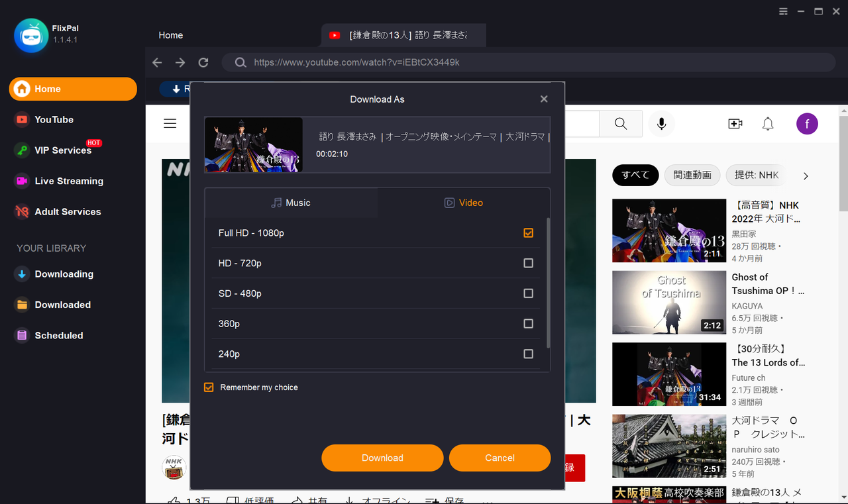Select the 関連動画 filter chip

692,175
